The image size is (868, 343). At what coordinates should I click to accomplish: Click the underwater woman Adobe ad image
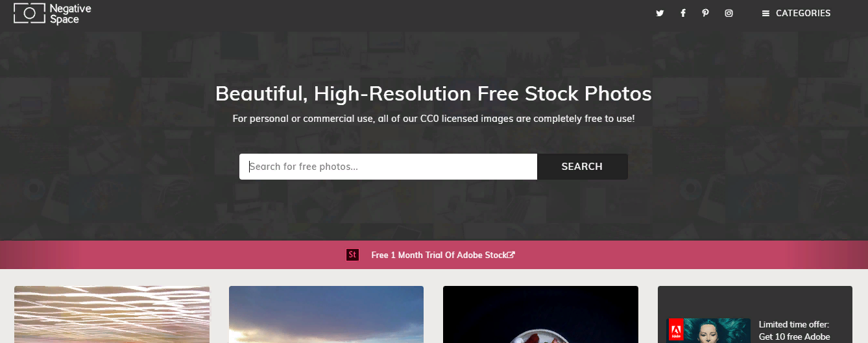pos(708,331)
